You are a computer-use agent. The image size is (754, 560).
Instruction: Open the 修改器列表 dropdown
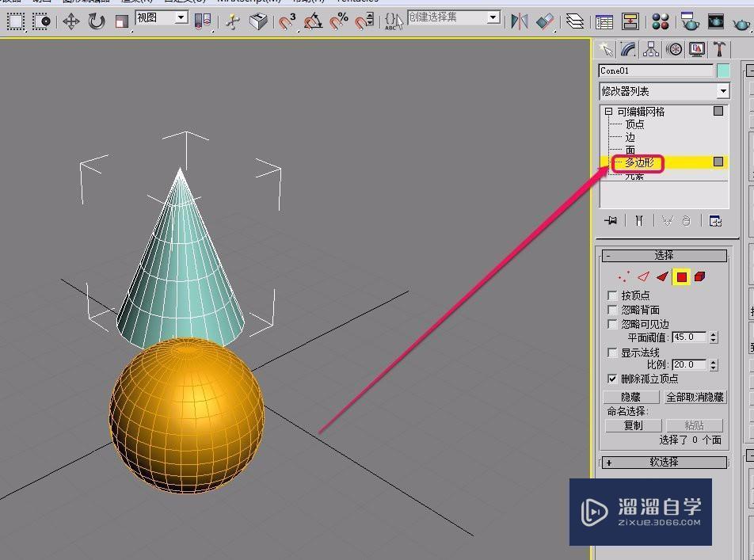(x=722, y=90)
